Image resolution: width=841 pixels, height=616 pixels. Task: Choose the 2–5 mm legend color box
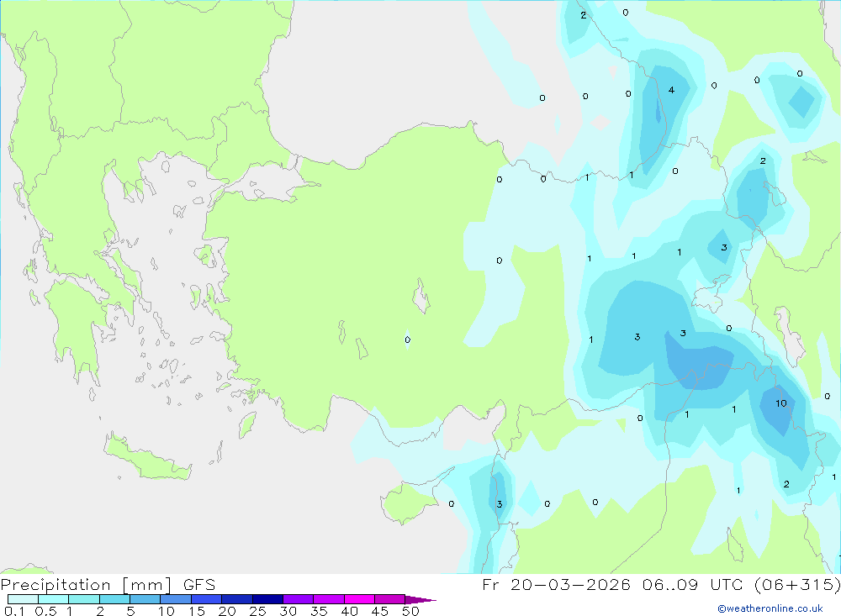[x=114, y=599]
